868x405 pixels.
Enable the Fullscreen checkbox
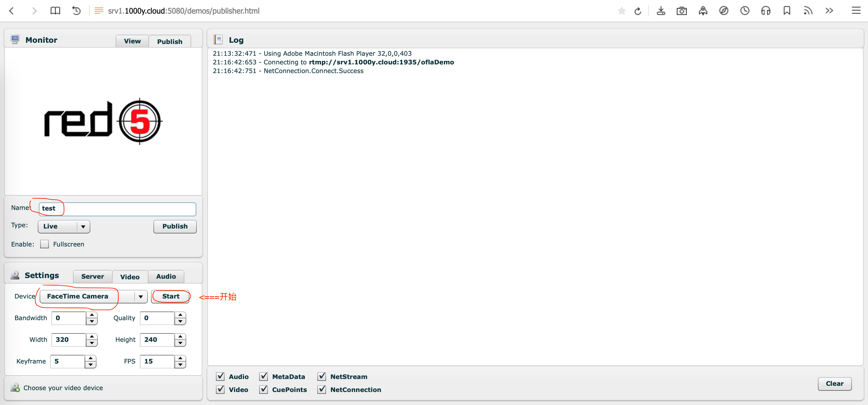click(45, 244)
